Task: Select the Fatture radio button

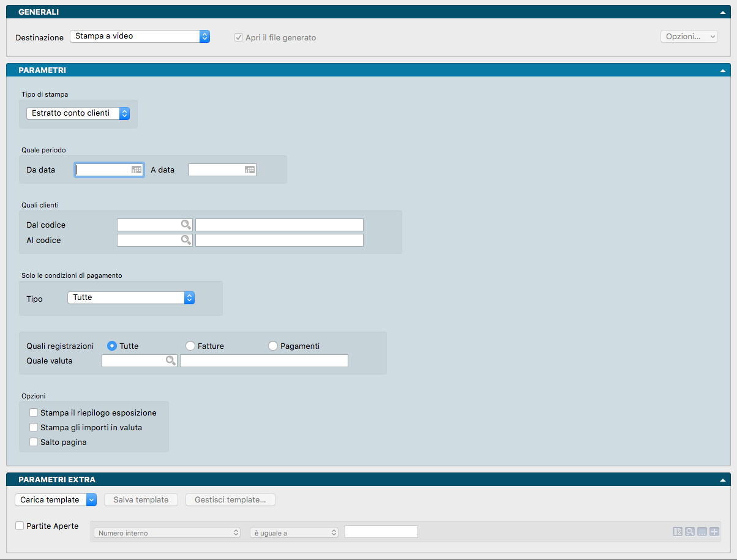Action: click(190, 346)
